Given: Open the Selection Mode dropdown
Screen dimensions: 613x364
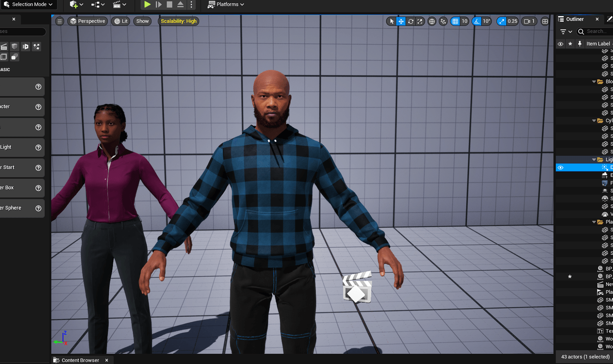Looking at the screenshot, I should coord(28,4).
